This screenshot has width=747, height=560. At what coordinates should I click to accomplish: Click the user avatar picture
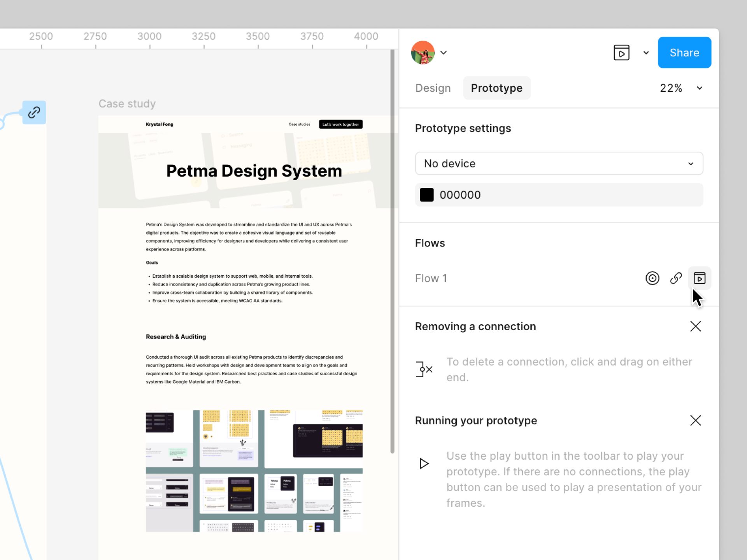[x=423, y=52]
